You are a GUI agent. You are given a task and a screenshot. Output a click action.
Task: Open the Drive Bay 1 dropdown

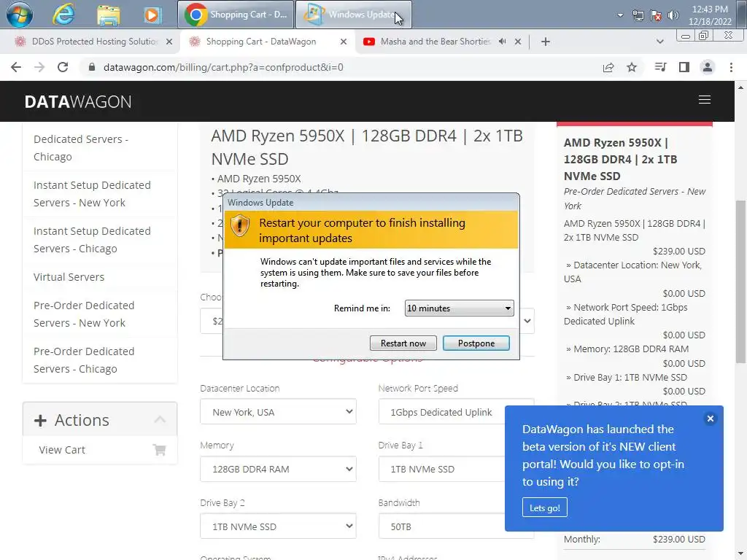coord(441,469)
